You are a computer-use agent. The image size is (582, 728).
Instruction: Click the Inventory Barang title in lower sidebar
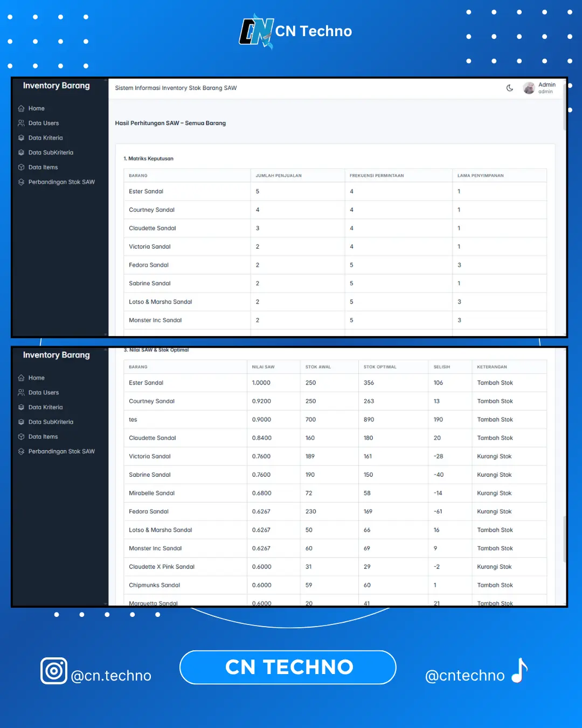pos(57,355)
